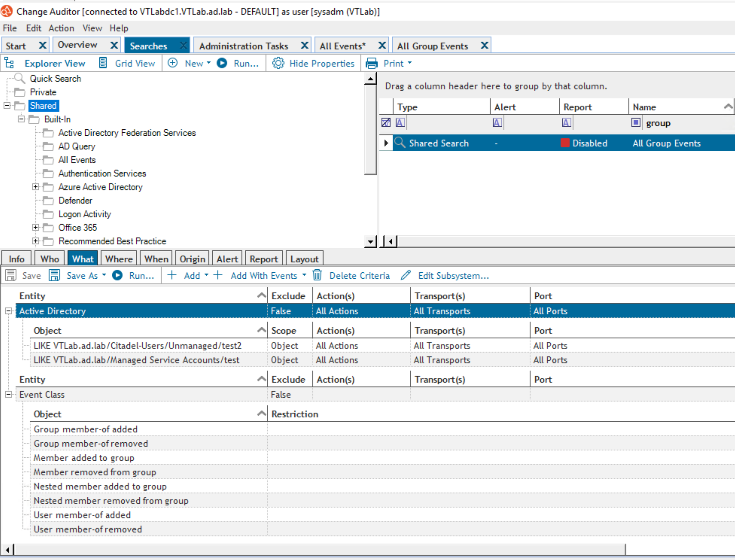The height and width of the screenshot is (560, 735).
Task: Click the Change Auditor application logo icon
Action: (7, 11)
